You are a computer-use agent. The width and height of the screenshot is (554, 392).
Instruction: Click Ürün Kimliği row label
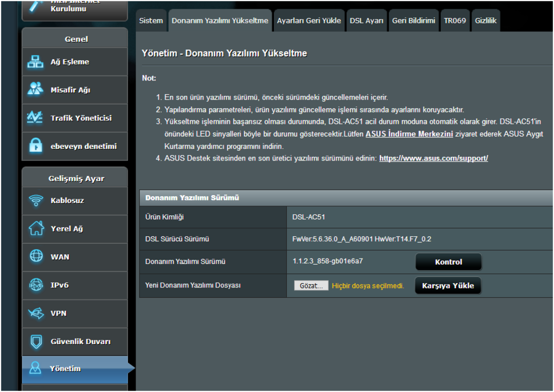164,217
